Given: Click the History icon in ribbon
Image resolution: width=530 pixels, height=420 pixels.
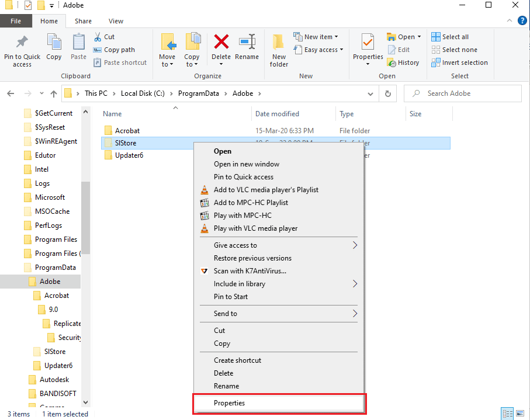Looking at the screenshot, I should 392,63.
